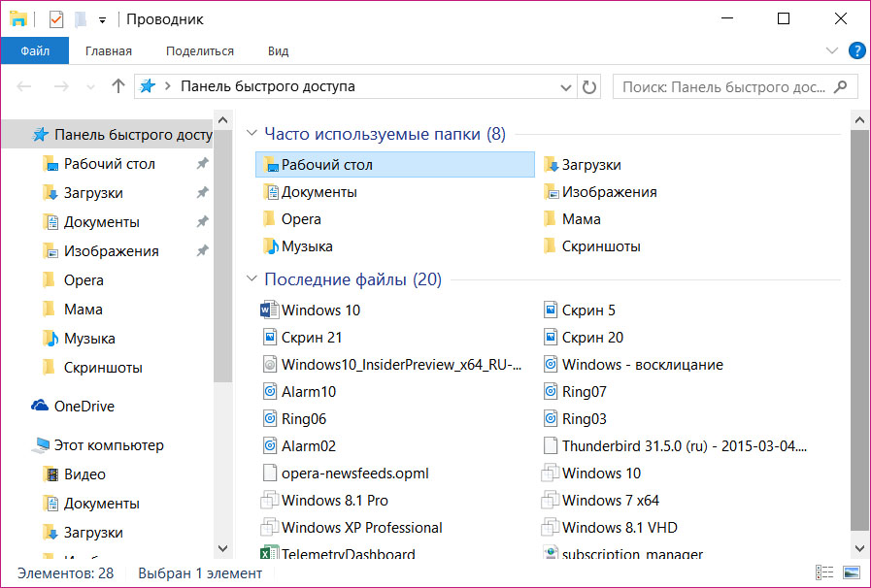Switch to details view layout icon
Viewport: 871px width, 588px height.
[x=824, y=573]
